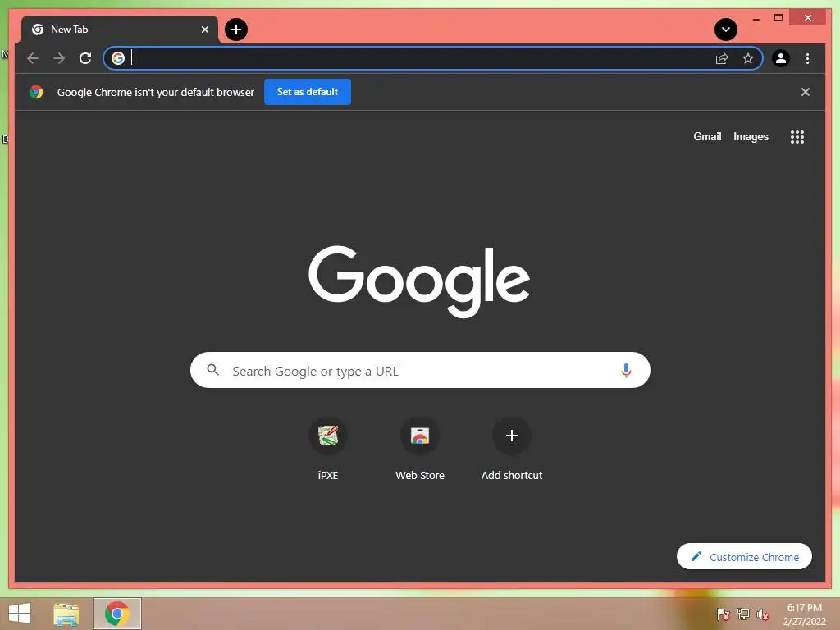840x630 pixels.
Task: Start voice search with the microphone icon
Action: (626, 370)
